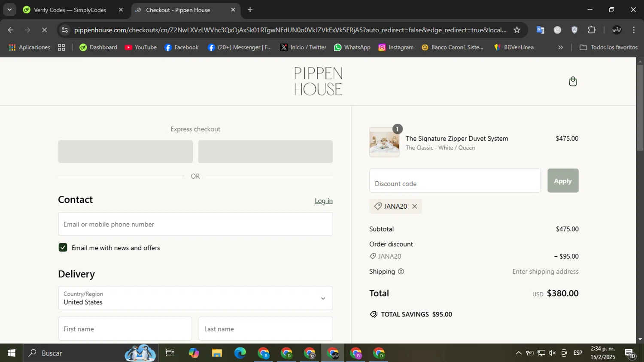Expand the Country/Region dropdown

coord(195,298)
